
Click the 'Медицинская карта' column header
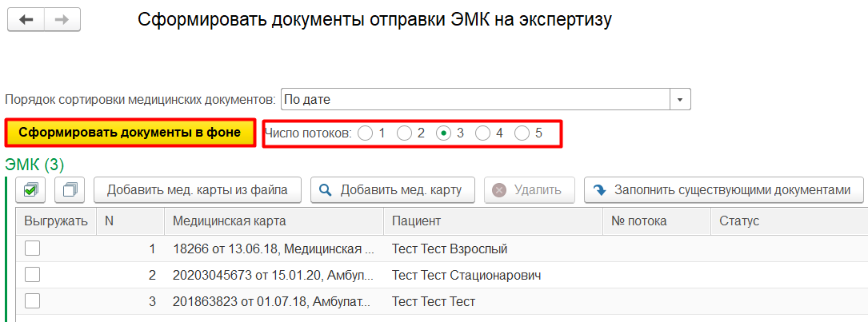click(x=229, y=221)
